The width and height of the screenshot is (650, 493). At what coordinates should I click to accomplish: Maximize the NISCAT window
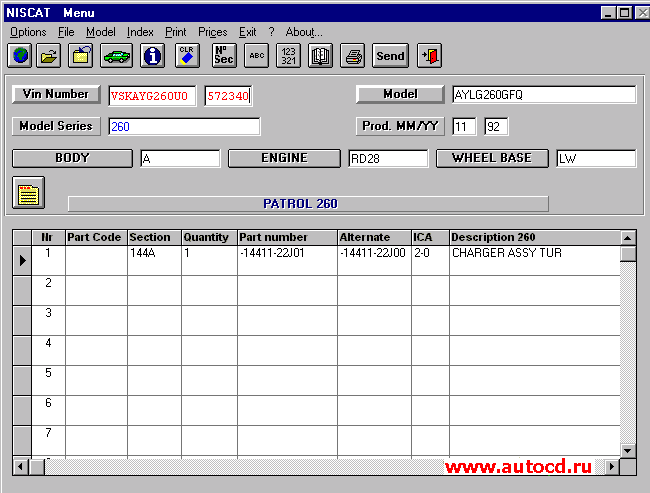tap(624, 13)
